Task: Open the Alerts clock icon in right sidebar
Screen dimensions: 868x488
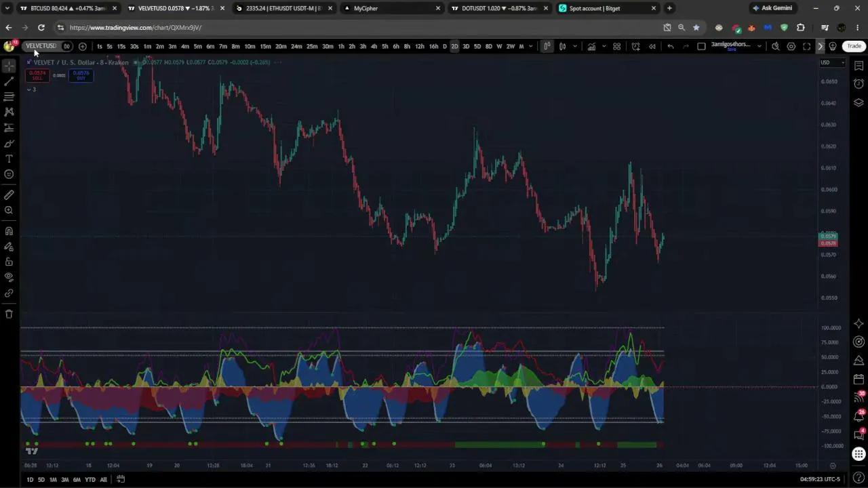Action: pyautogui.click(x=859, y=84)
